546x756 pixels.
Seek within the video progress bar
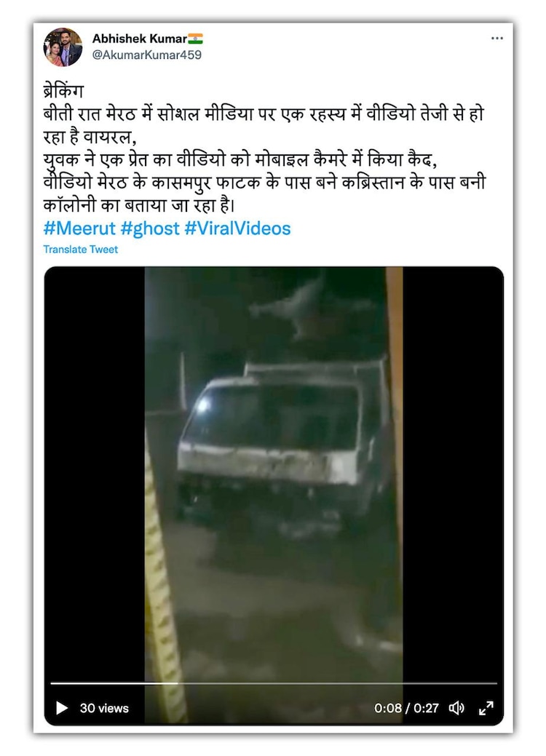274,683
